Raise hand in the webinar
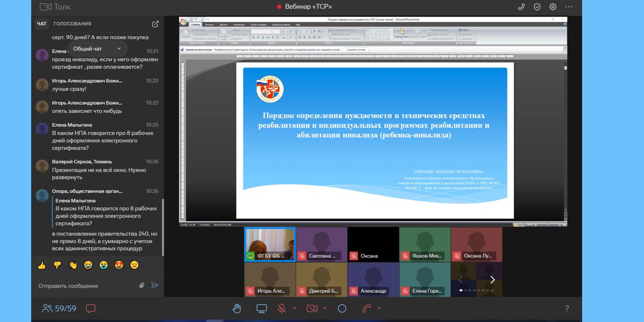Image resolution: width=644 pixels, height=322 pixels. (236, 308)
